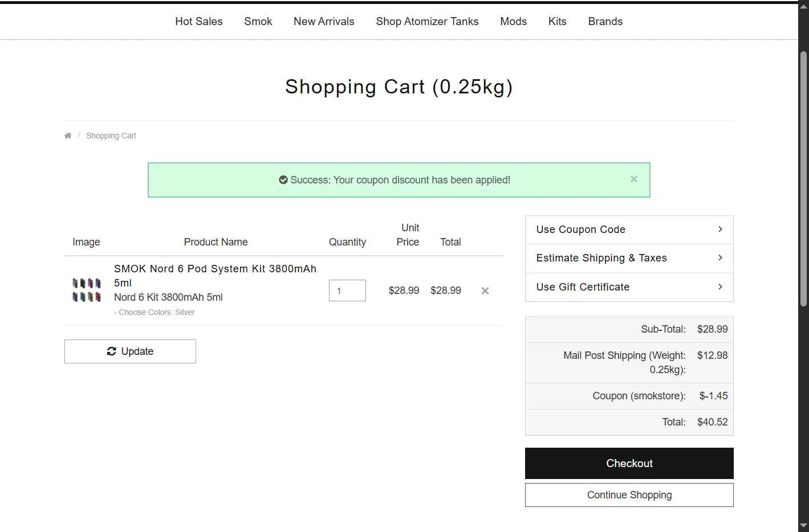Open the Nord 6 product thumbnail
809x532 pixels.
pos(87,290)
